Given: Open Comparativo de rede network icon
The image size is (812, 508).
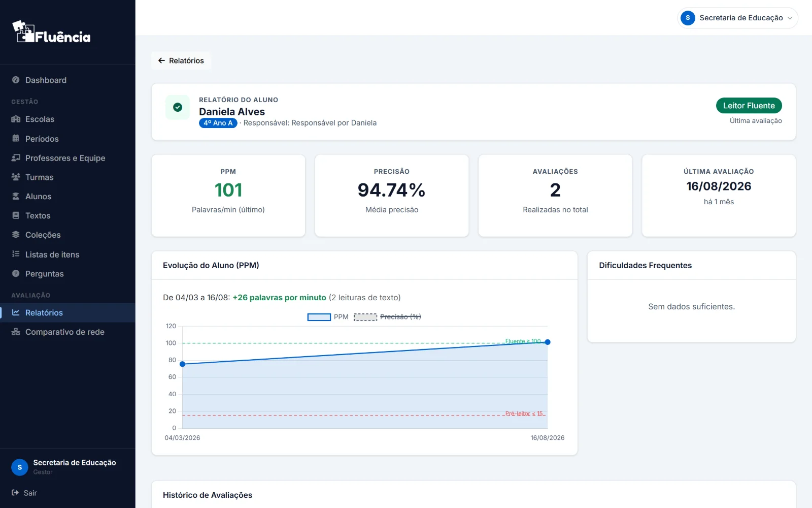Looking at the screenshot, I should click(16, 332).
